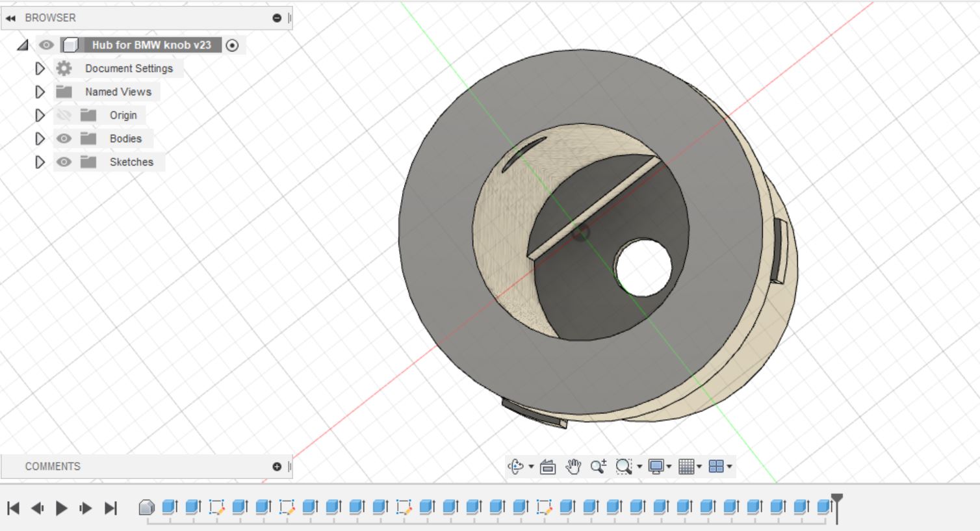Open Display Settings monitor icon
Screen dimensions: 980x531
tap(656, 466)
